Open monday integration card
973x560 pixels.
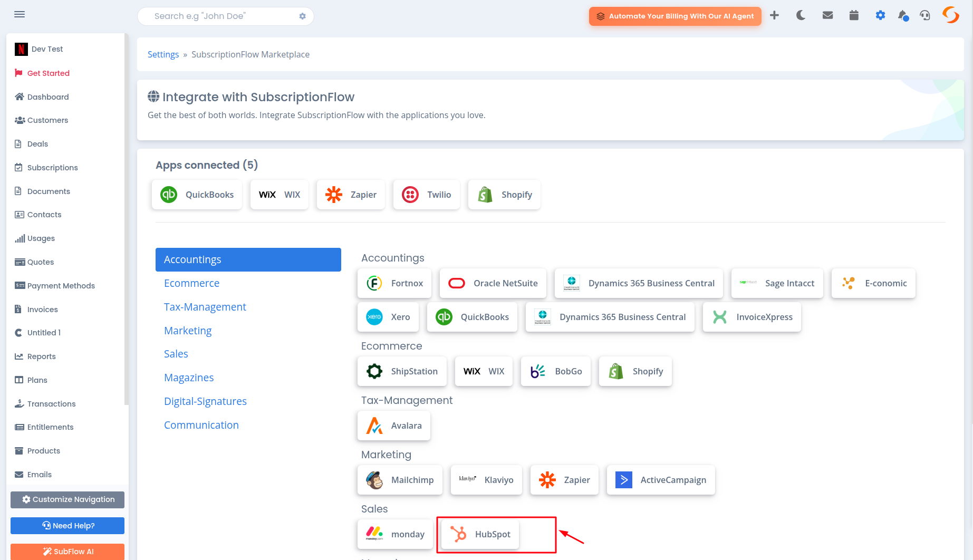pos(395,534)
